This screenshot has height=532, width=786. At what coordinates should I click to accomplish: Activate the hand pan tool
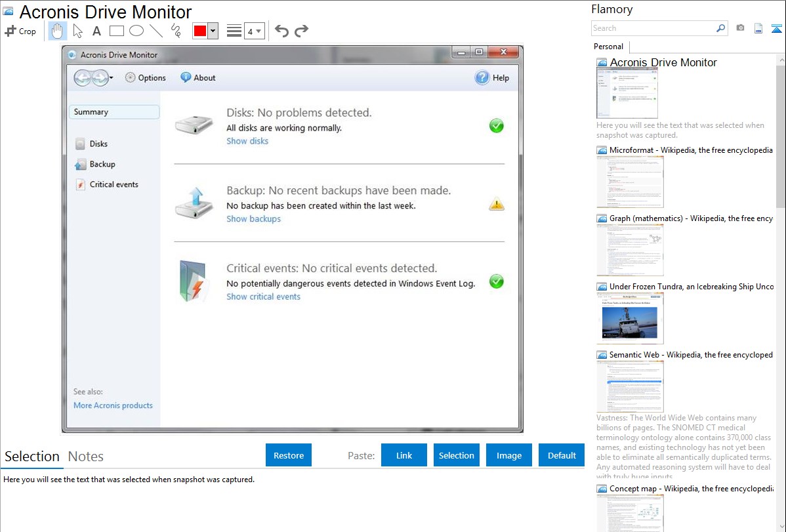coord(57,31)
